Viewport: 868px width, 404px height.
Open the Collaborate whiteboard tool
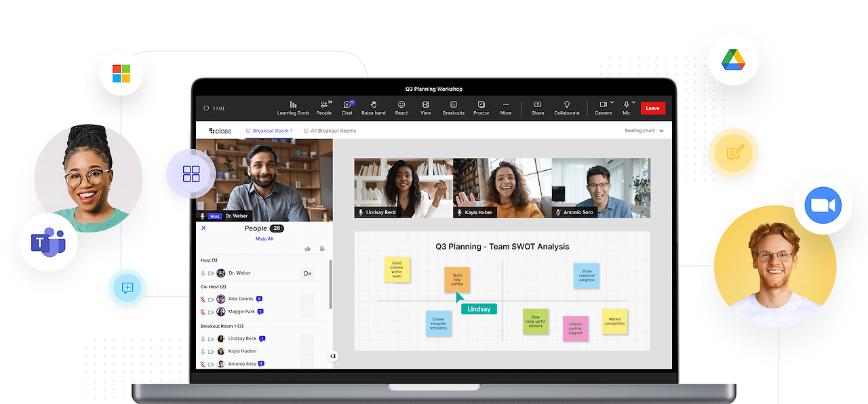tap(566, 105)
